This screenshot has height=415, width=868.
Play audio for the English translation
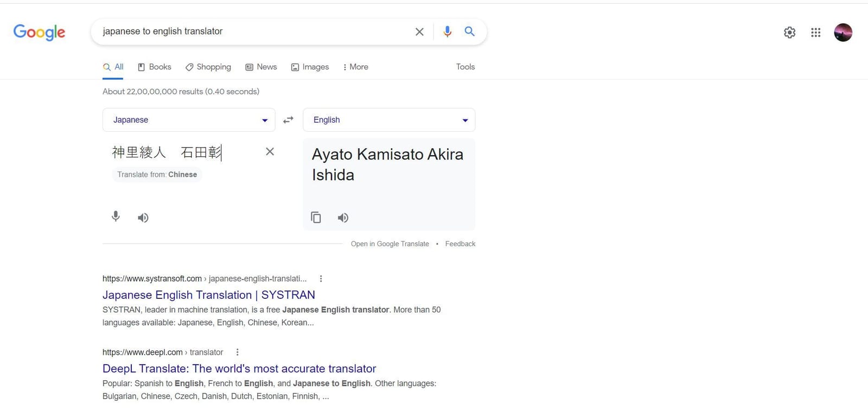342,217
